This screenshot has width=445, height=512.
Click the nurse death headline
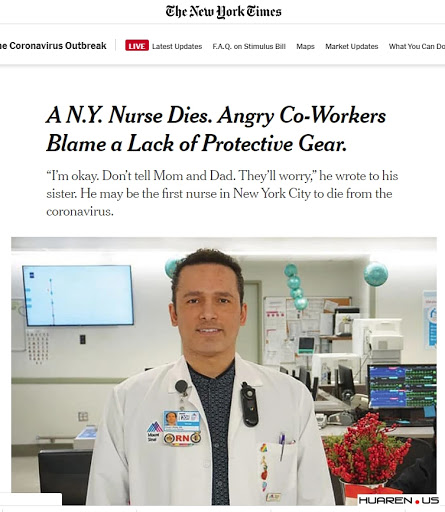[x=216, y=129]
